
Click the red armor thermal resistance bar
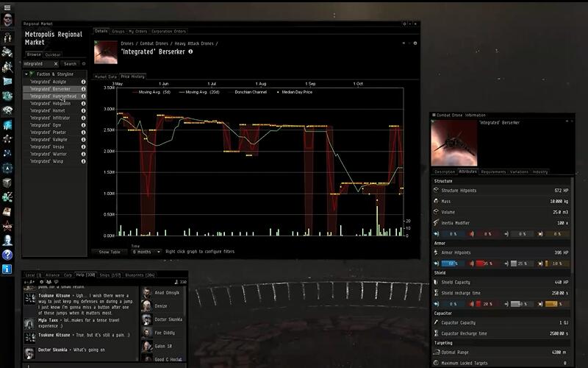488,263
